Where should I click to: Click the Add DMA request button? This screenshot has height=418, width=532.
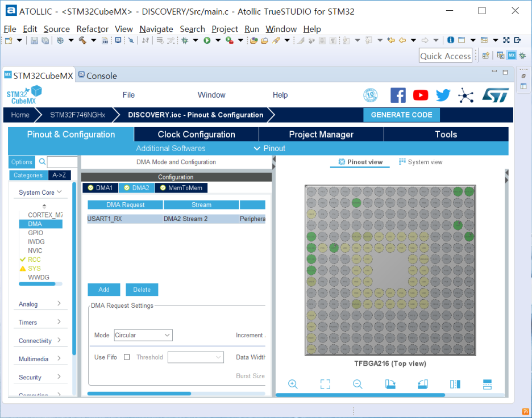tap(104, 290)
